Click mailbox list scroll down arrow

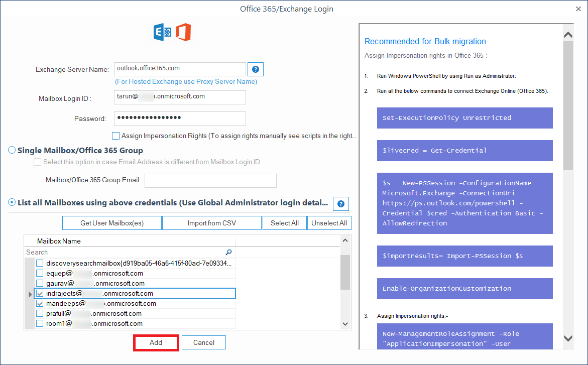click(x=345, y=324)
